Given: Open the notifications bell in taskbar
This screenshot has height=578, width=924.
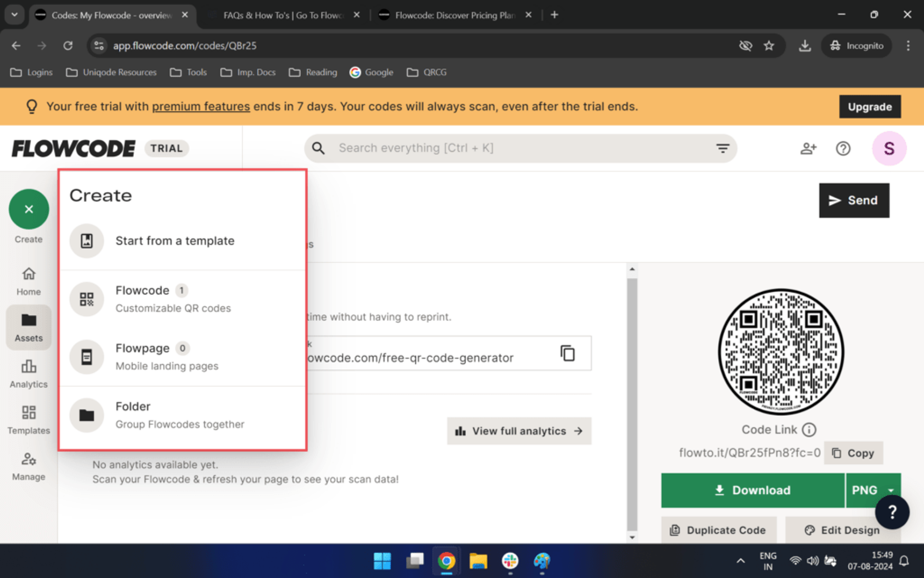Looking at the screenshot, I should tap(904, 561).
